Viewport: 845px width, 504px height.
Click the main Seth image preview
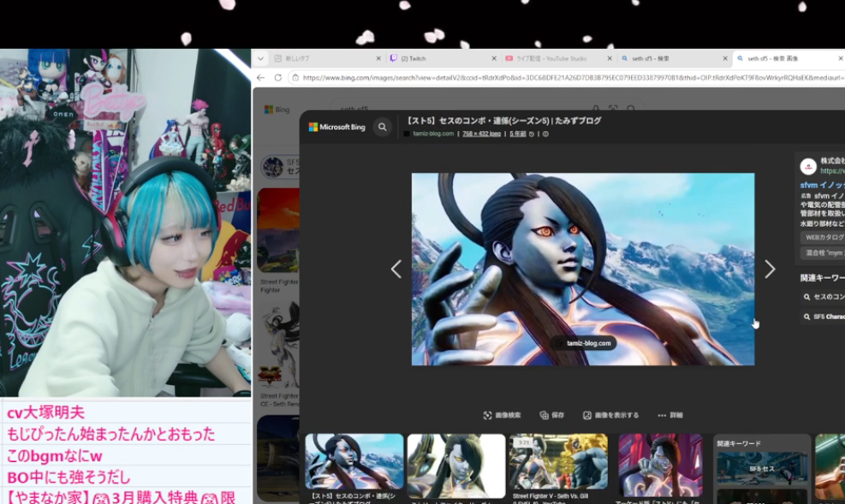pos(583,269)
